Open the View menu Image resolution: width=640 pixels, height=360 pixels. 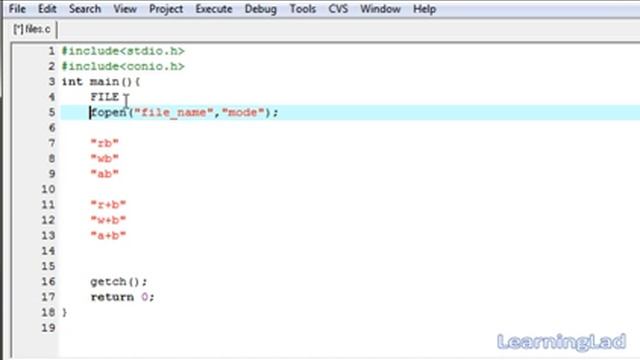[125, 9]
